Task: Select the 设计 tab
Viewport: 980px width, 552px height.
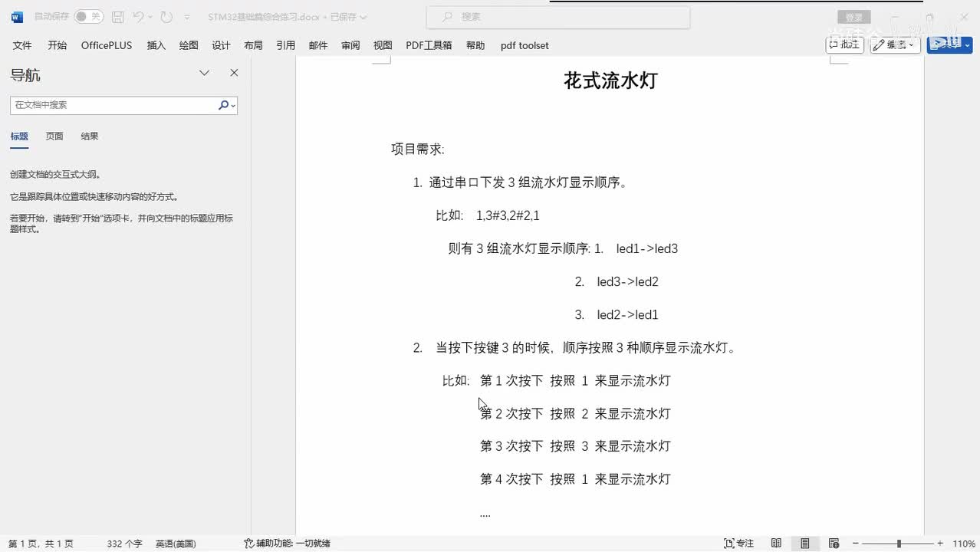Action: pyautogui.click(x=221, y=45)
